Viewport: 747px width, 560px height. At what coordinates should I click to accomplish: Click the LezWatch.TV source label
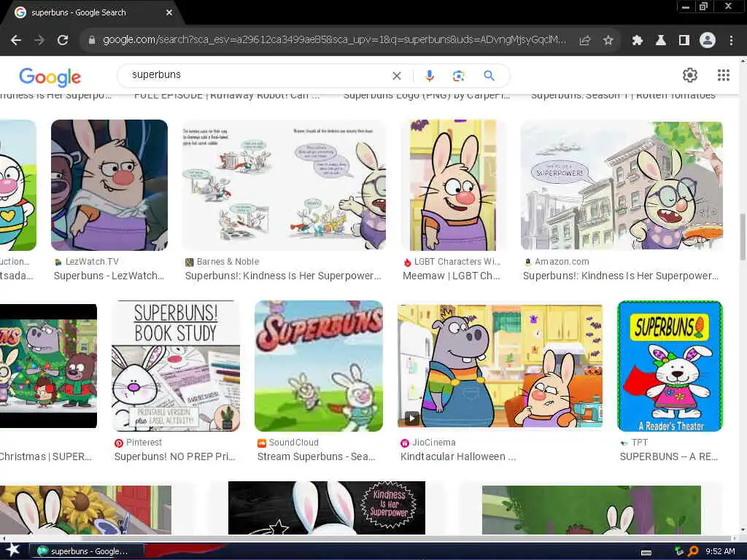pos(92,262)
